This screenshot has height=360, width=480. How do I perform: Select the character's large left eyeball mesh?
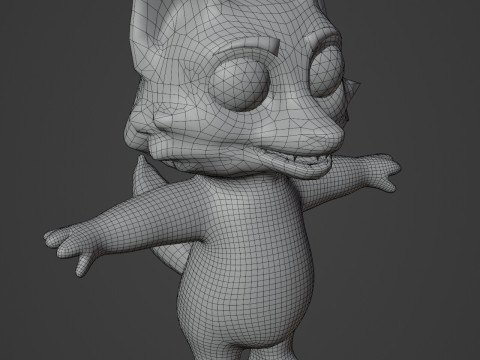pos(239,83)
